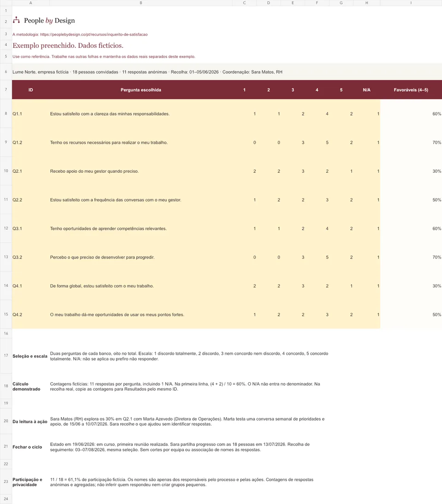
Task: Click the 'ID' header cell
Action: (30, 90)
